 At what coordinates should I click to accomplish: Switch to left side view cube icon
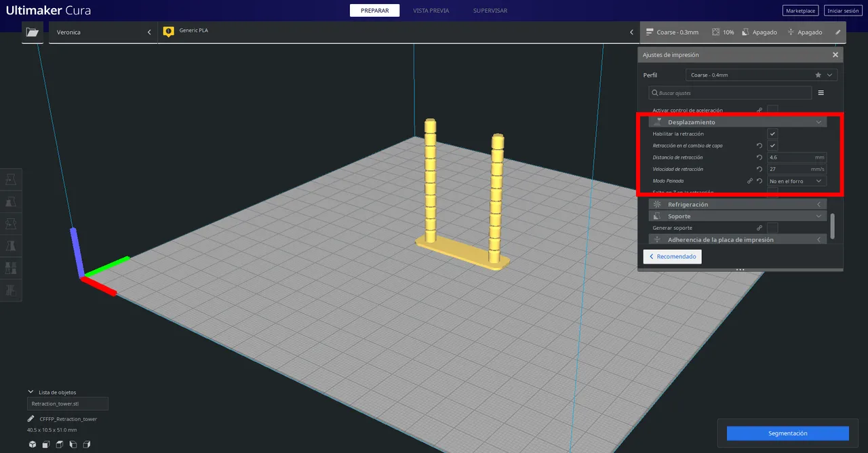coord(73,445)
